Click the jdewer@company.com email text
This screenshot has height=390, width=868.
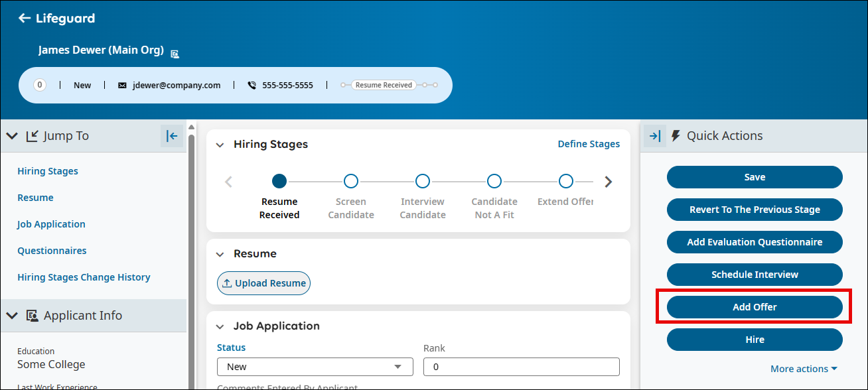(x=177, y=86)
